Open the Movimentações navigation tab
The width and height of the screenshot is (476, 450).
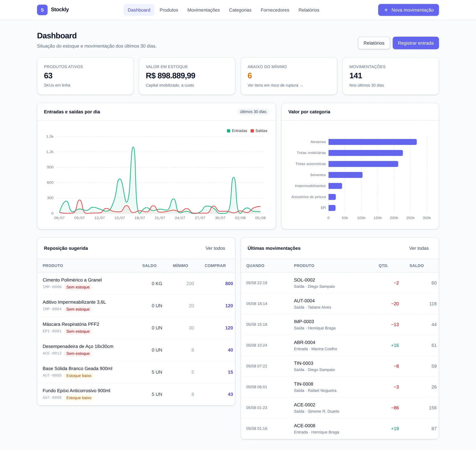click(x=203, y=10)
